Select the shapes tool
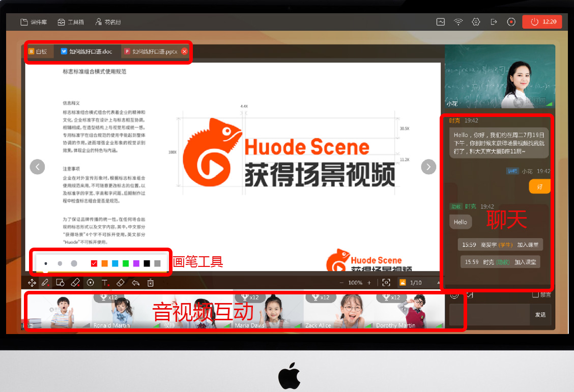 coord(60,283)
